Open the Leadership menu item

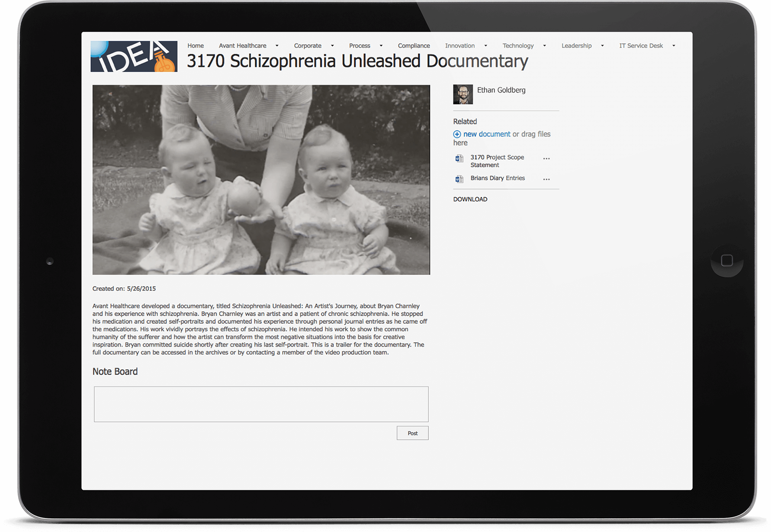click(576, 46)
